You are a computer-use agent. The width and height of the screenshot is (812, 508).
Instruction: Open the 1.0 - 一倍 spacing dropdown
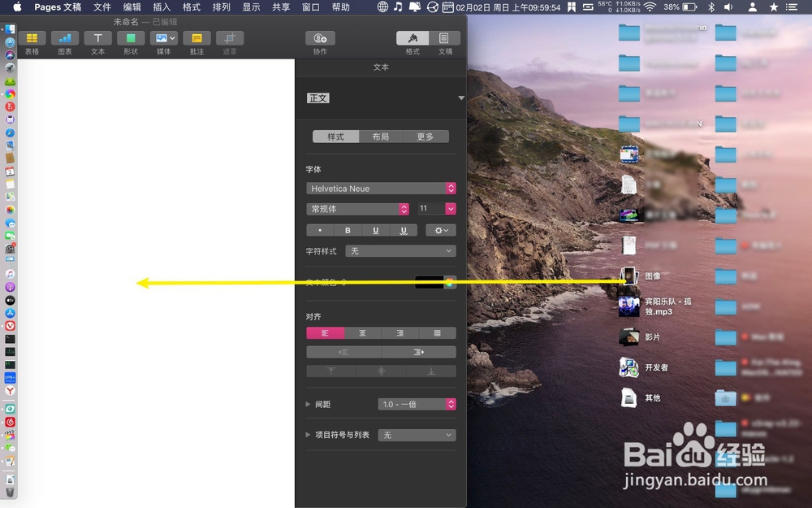[417, 404]
